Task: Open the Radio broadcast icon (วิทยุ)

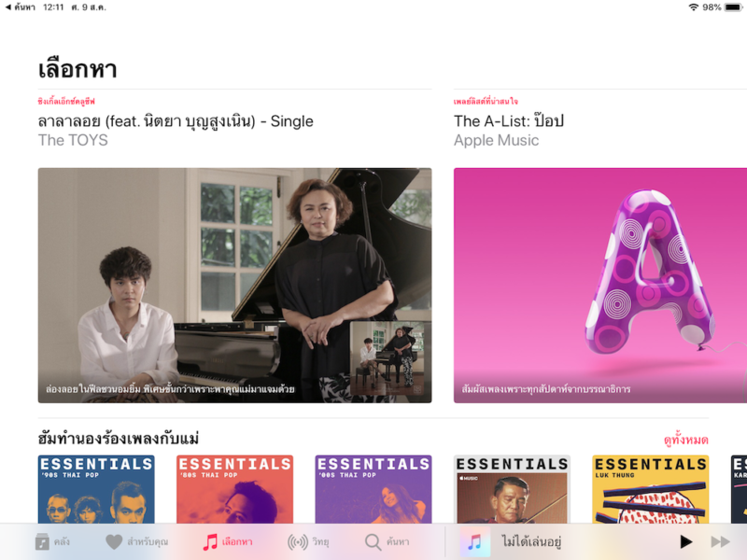Action: tap(298, 542)
